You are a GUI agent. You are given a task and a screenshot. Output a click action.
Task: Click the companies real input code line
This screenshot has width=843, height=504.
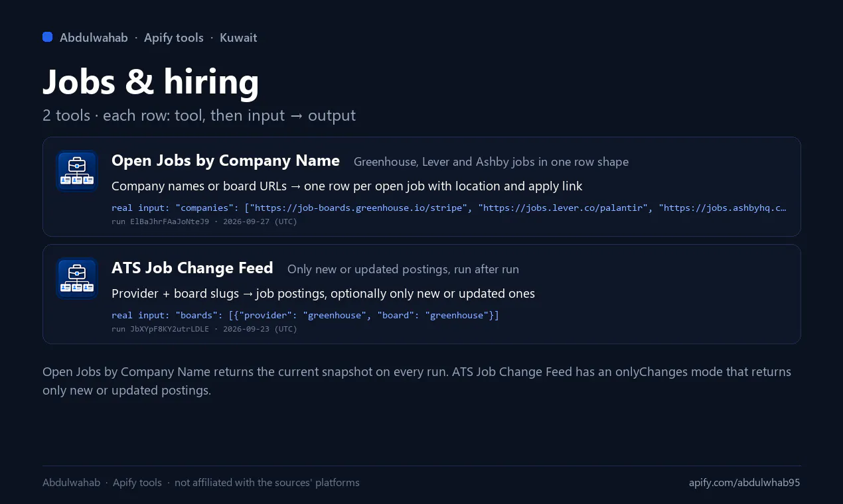click(449, 208)
